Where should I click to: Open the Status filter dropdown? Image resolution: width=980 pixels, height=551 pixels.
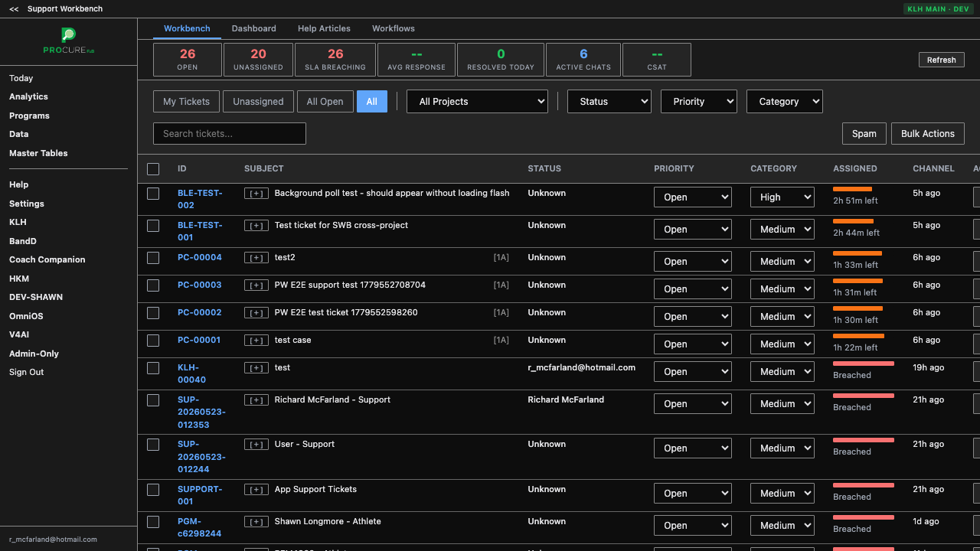[x=609, y=102]
